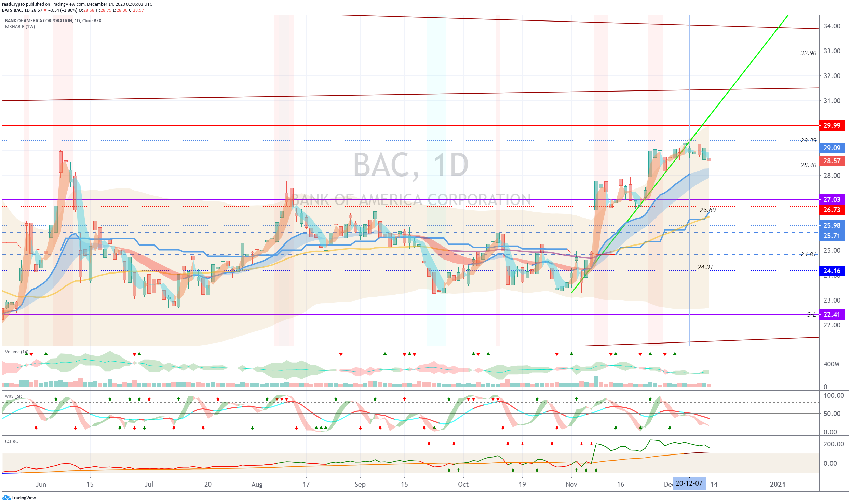Click the blue 25.71 price axis label
The width and height of the screenshot is (851, 504).
832,236
